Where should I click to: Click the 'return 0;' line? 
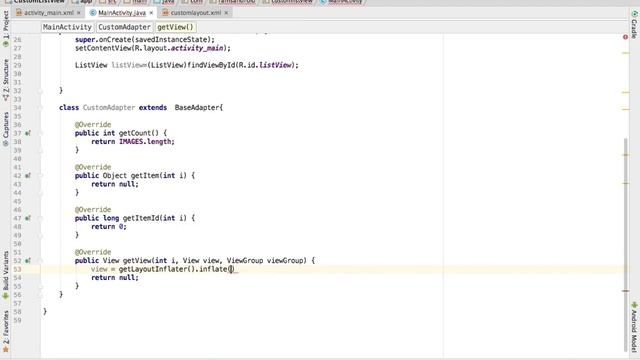pyautogui.click(x=109, y=227)
